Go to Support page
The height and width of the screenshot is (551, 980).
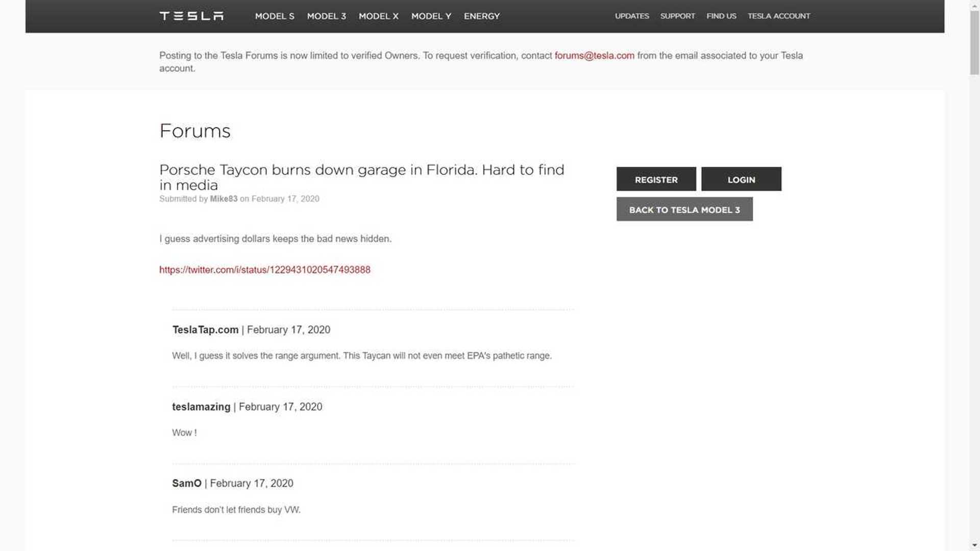(677, 16)
